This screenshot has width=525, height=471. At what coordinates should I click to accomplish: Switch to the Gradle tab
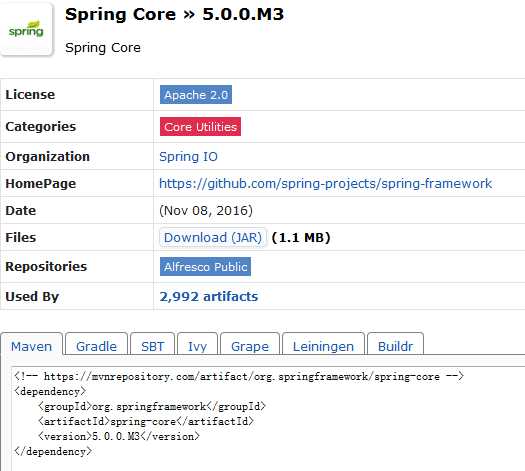pyautogui.click(x=96, y=344)
